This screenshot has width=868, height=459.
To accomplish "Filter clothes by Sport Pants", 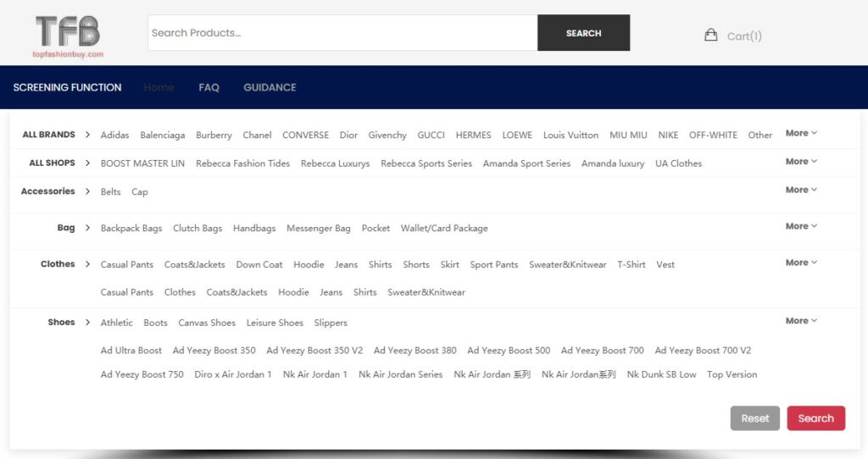I will 494,264.
